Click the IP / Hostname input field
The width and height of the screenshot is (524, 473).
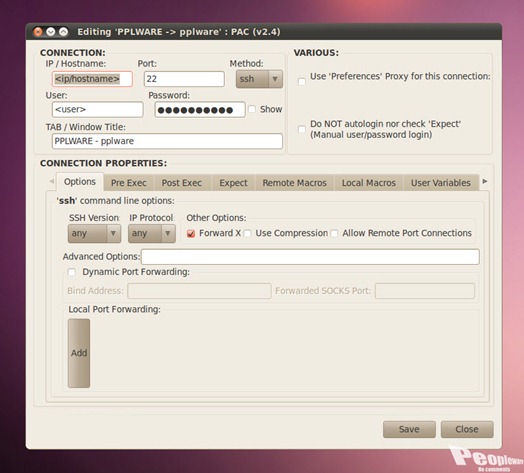(x=92, y=79)
